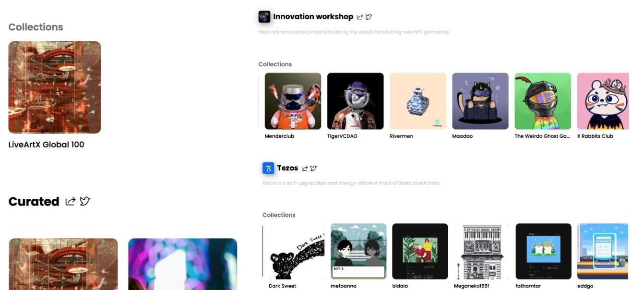Click the share icon next to Tezos
Screen dimensions: 644x290
tap(305, 169)
